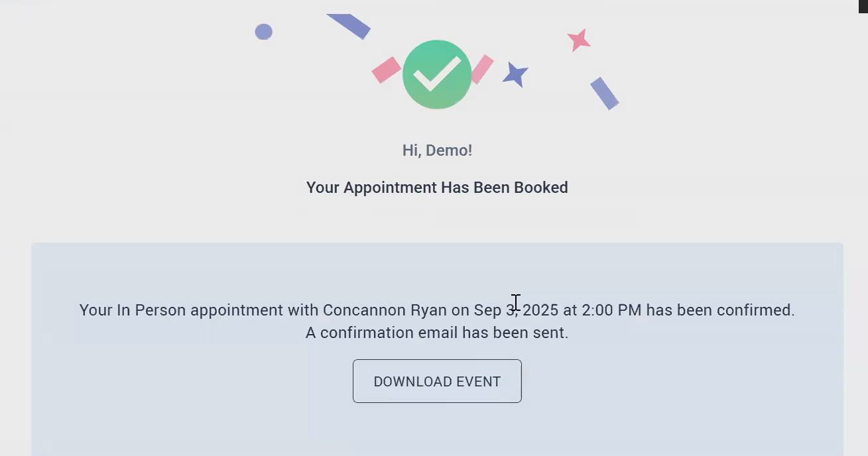The image size is (868, 456).
Task: Click the blue circle confetti piece
Action: pyautogui.click(x=264, y=32)
